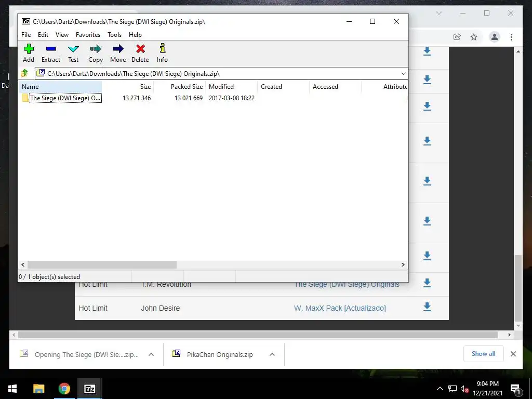Select the Move toolbar icon
The width and height of the screenshot is (532, 399).
[118, 54]
